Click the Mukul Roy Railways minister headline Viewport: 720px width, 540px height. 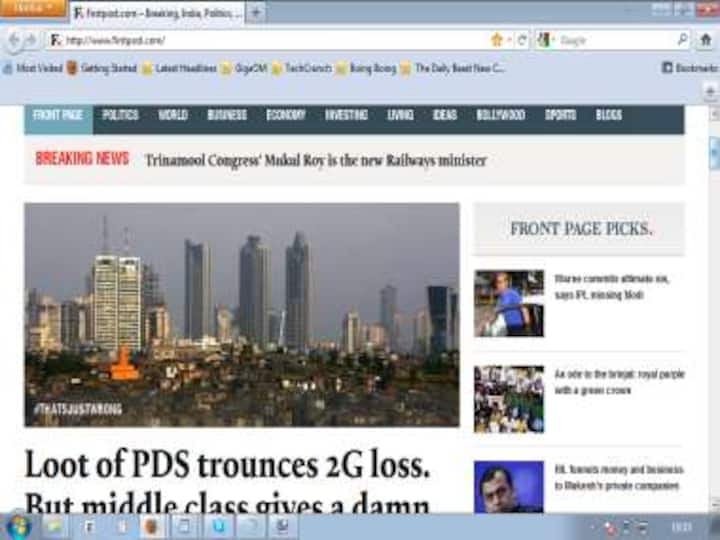315,160
